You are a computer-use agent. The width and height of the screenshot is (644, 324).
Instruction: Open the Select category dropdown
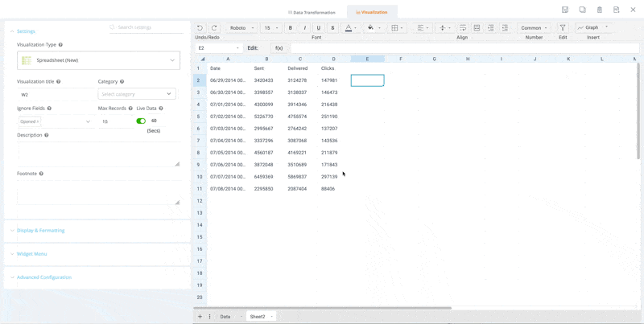point(136,94)
